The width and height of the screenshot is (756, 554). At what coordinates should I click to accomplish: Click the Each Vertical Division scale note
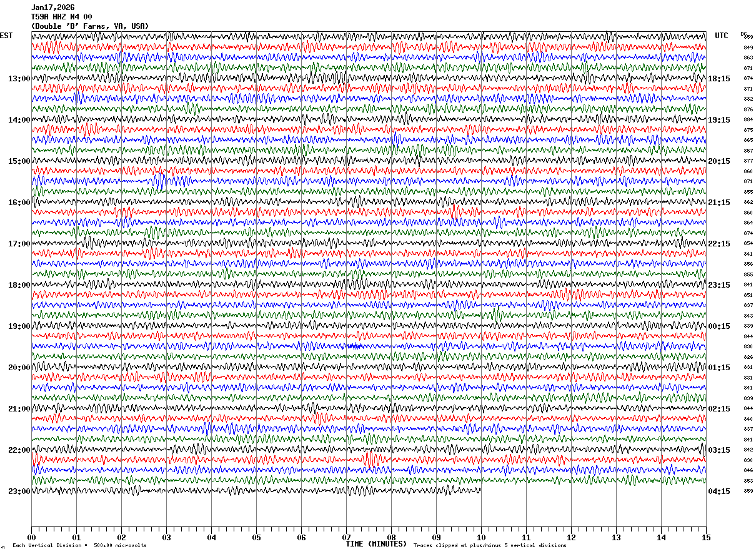pos(79,546)
